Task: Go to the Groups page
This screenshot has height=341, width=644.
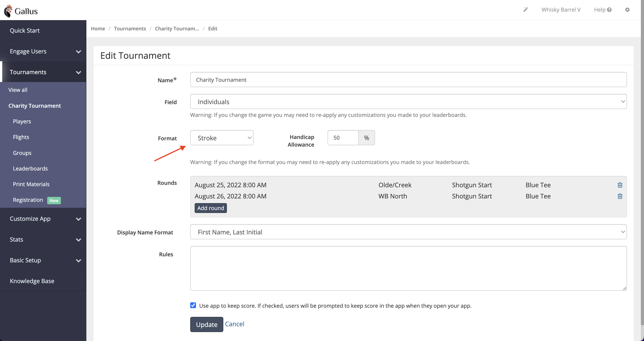Action: pos(22,153)
